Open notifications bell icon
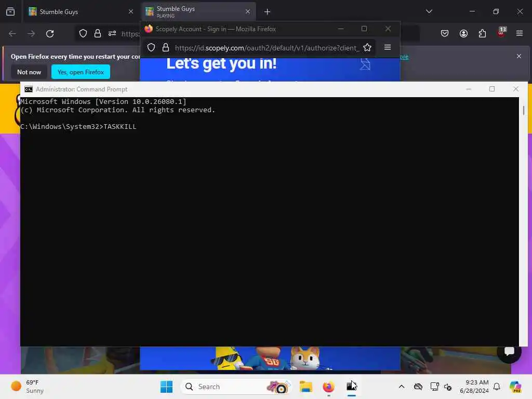The image size is (532, 399). pos(497,387)
